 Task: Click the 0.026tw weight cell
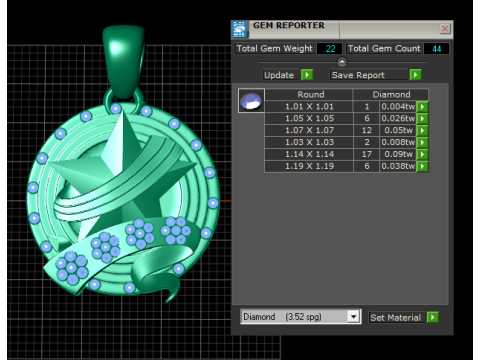tap(398, 119)
